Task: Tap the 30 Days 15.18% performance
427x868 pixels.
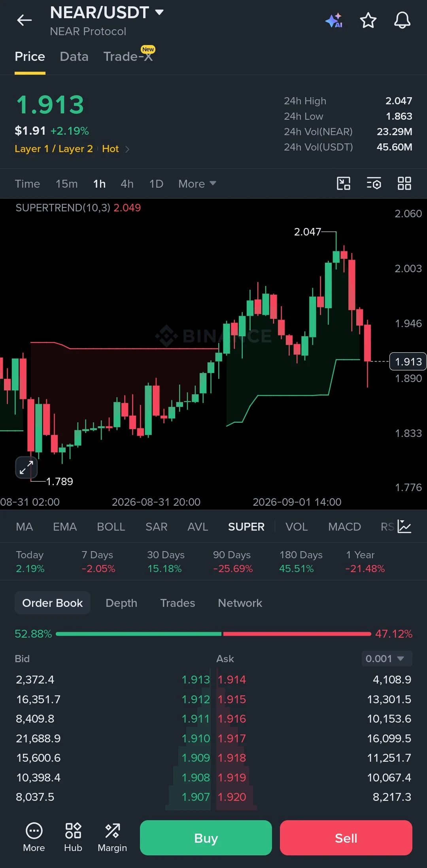Action: [166, 561]
